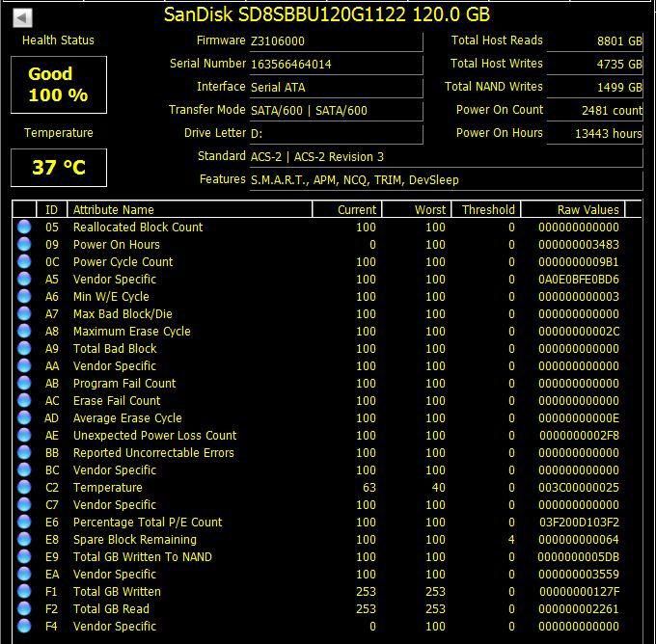656x644 pixels.
Task: Click the status orb for Power Cycle Count
Action: click(24, 262)
